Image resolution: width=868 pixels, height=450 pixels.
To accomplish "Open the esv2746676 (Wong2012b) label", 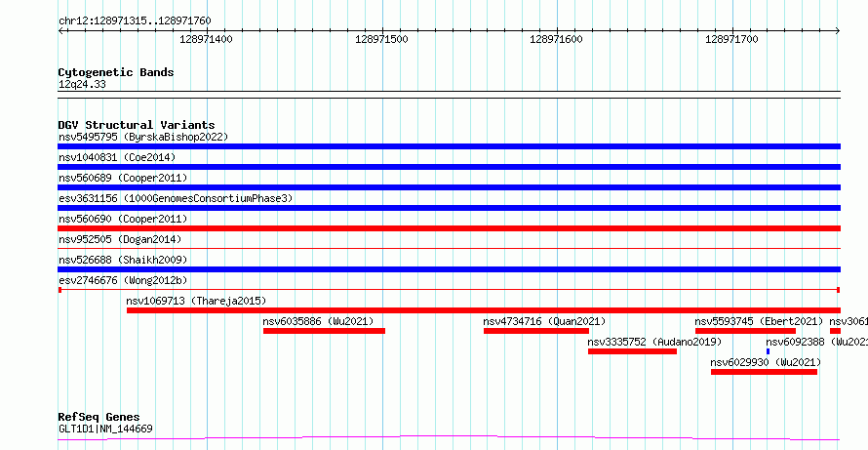I will (123, 280).
